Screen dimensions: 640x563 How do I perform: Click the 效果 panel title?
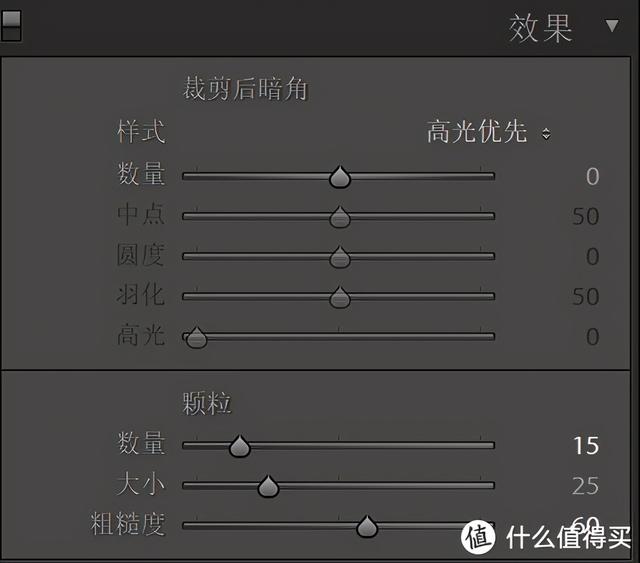[540, 28]
